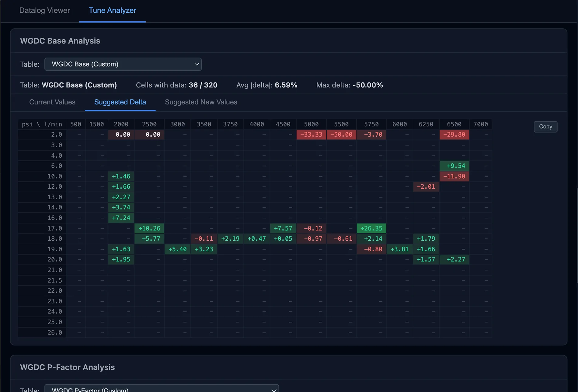Screen dimensions: 578x392
Task: Select the +1.63 cell
Action: point(121,249)
